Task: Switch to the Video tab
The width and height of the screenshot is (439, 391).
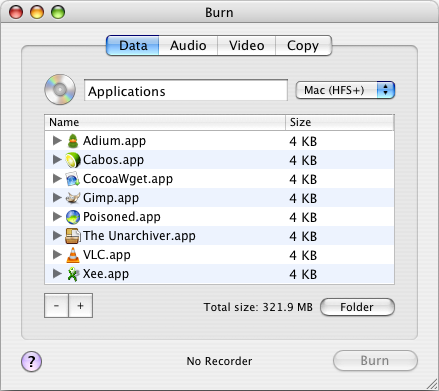Action: [246, 45]
